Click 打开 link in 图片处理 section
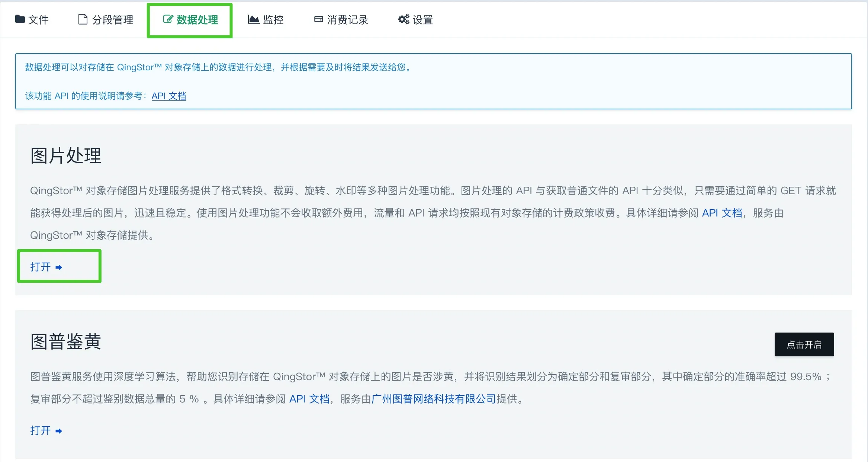The width and height of the screenshot is (868, 462). (40, 267)
